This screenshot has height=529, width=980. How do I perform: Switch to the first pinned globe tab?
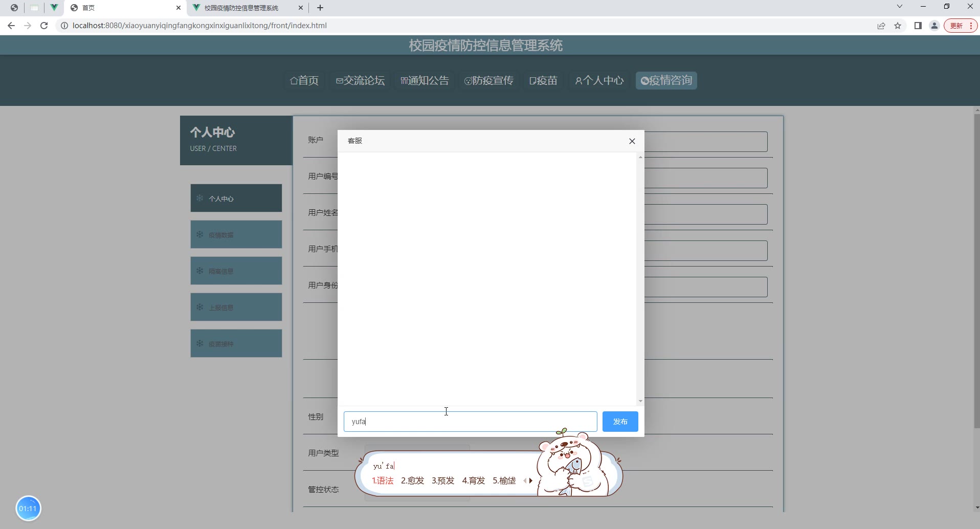pos(14,8)
